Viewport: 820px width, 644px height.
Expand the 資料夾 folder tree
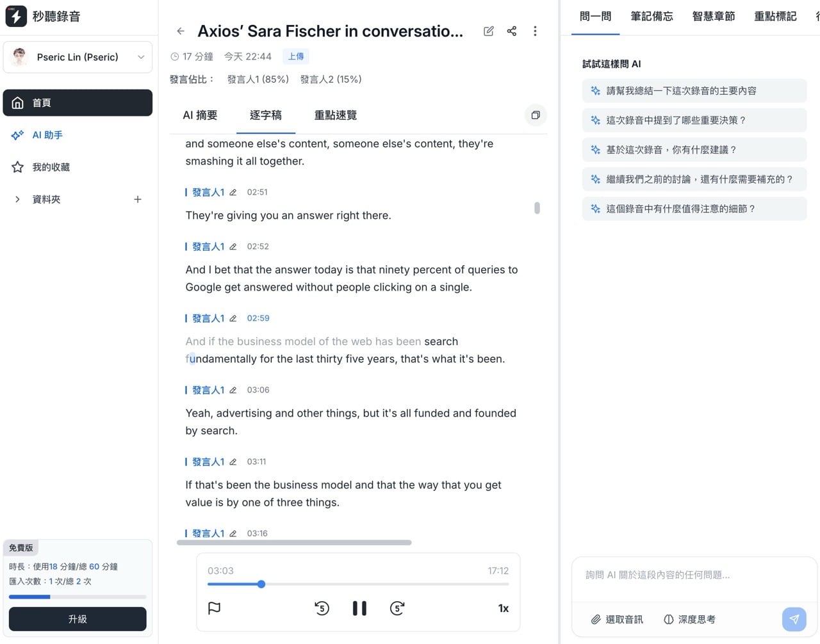coord(17,199)
